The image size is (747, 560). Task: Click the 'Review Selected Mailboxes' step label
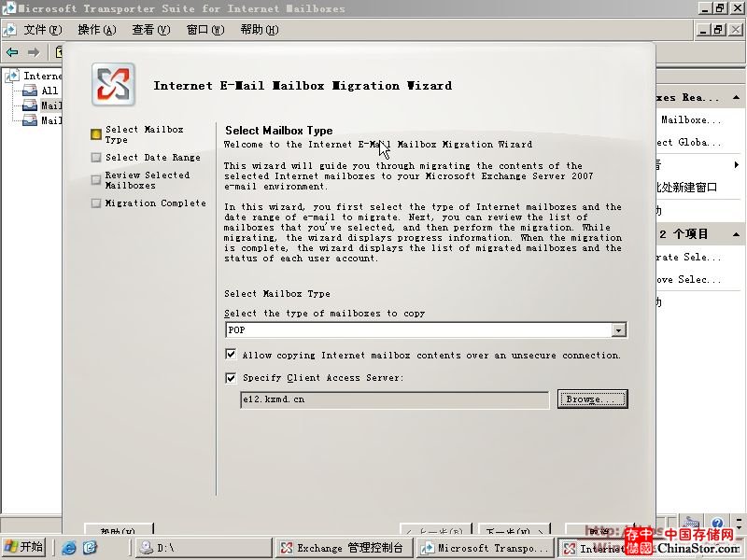coord(148,180)
